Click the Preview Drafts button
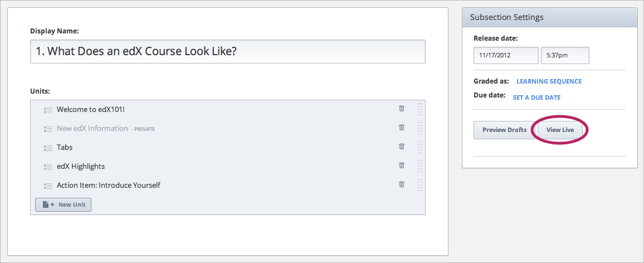Image resolution: width=644 pixels, height=263 pixels. (x=504, y=130)
